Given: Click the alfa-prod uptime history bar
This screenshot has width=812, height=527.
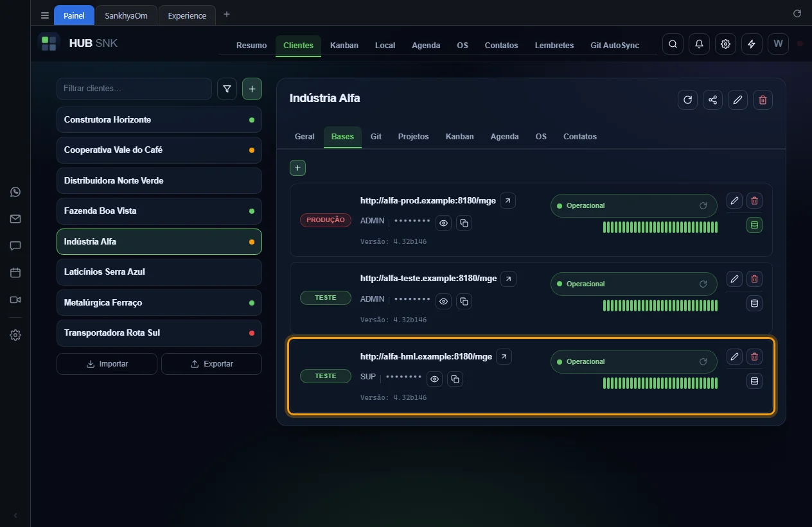Looking at the screenshot, I should pos(660,227).
